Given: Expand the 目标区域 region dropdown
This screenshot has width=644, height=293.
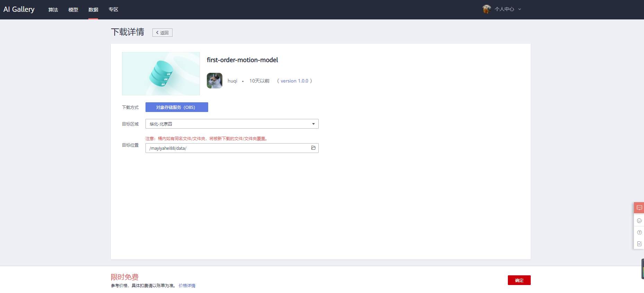Looking at the screenshot, I should click(232, 124).
